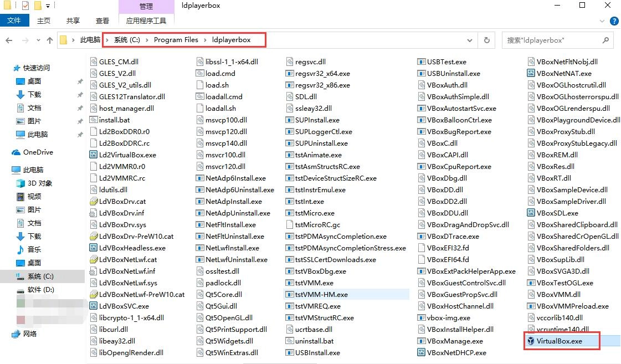Select the LdVBoxSVC.exe file icon
This screenshot has width=621, height=364.
click(x=94, y=306)
